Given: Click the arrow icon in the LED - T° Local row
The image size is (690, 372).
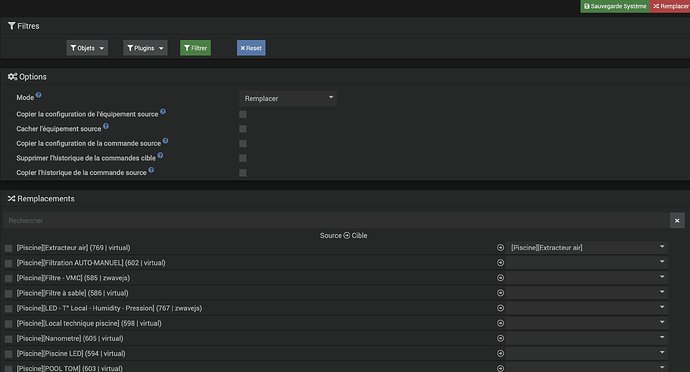Looking at the screenshot, I should coord(500,308).
